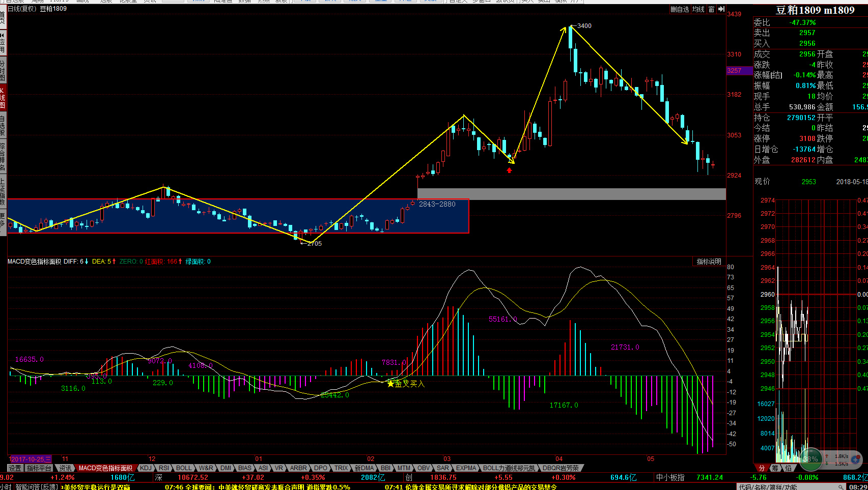Switch to the BBI indicator tab
The height and width of the screenshot is (490, 868).
[x=385, y=468]
